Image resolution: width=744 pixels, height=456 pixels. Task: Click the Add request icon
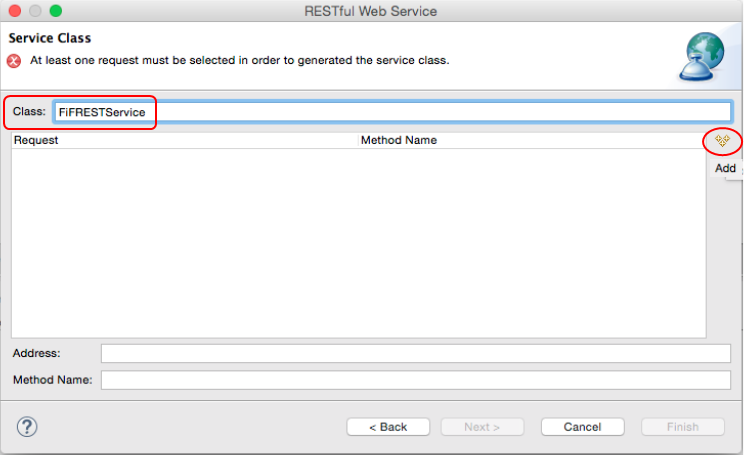click(x=722, y=140)
